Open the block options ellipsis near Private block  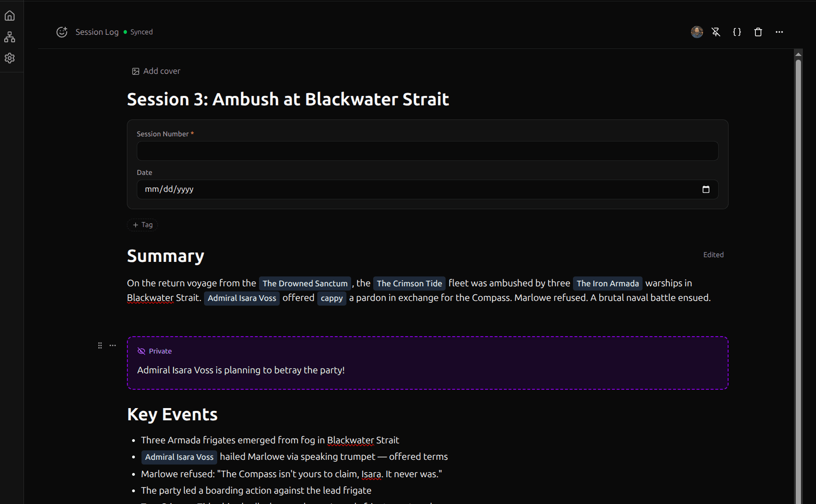click(x=112, y=345)
